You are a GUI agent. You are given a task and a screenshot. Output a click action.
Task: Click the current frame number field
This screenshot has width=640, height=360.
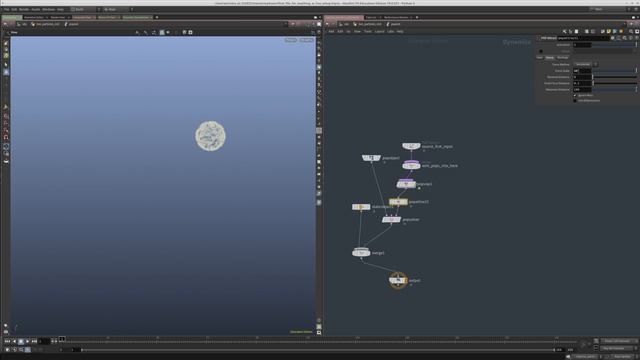(x=44, y=341)
